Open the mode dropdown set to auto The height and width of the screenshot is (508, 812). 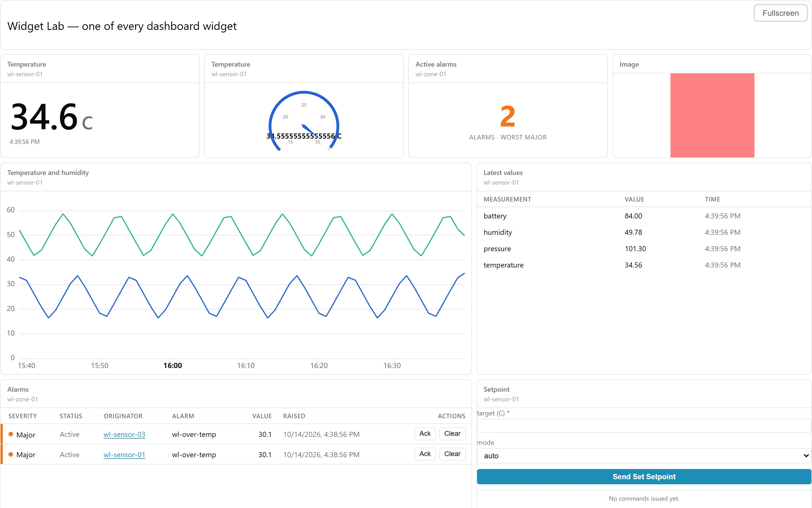coord(644,456)
